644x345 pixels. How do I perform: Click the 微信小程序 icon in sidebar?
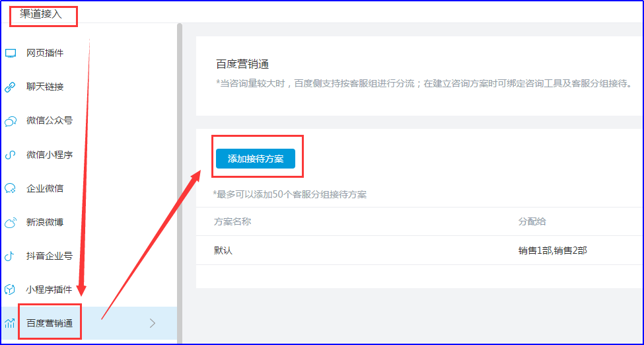coord(11,155)
